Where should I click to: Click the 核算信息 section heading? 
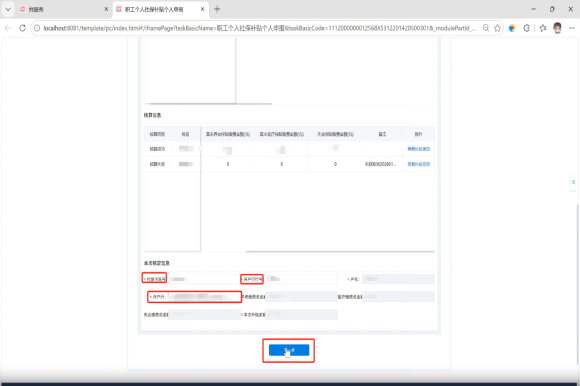pos(152,115)
